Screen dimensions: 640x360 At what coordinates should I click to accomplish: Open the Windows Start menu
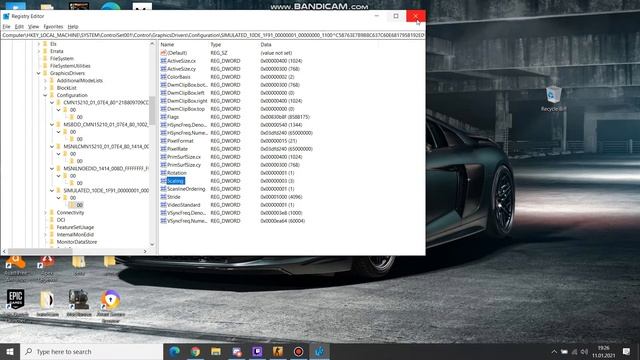point(10,351)
